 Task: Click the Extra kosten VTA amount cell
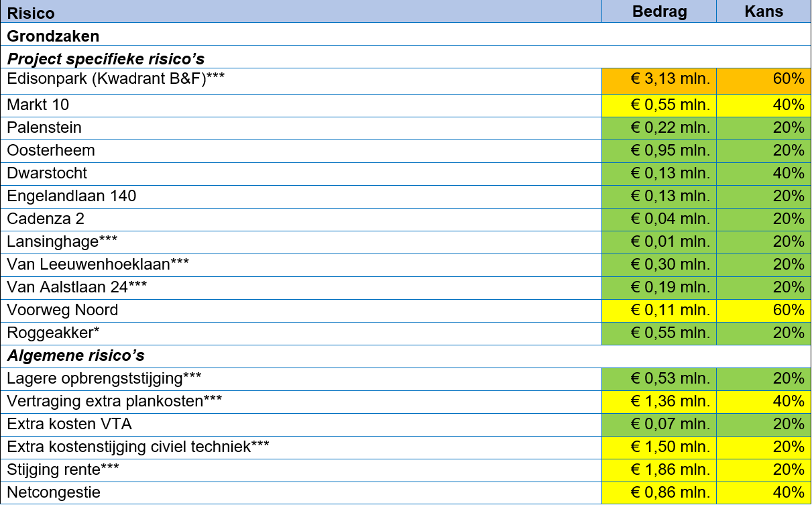click(659, 424)
